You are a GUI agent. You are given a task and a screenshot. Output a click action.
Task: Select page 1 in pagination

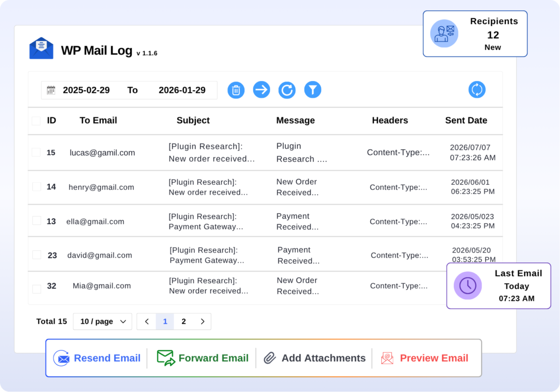(165, 321)
